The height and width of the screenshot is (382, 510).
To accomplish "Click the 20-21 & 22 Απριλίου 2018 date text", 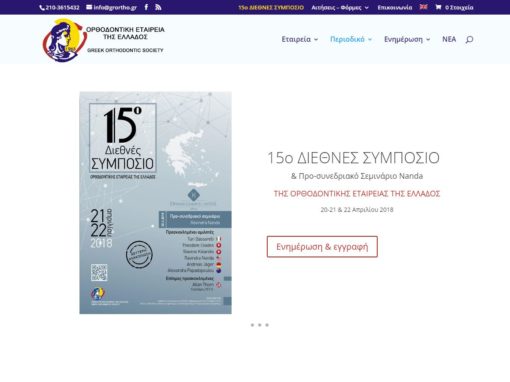I will [357, 210].
